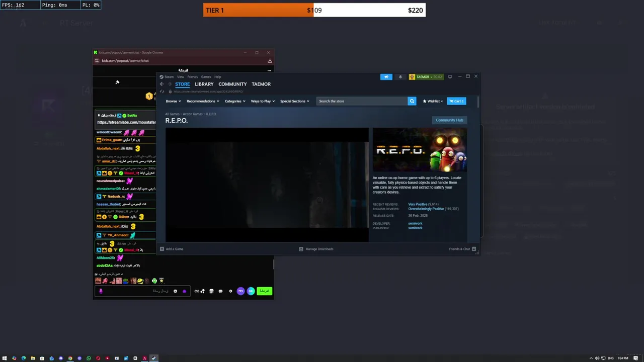Switch to the COMMUNITY tab
Viewport: 644px width, 362px height.
tap(232, 84)
